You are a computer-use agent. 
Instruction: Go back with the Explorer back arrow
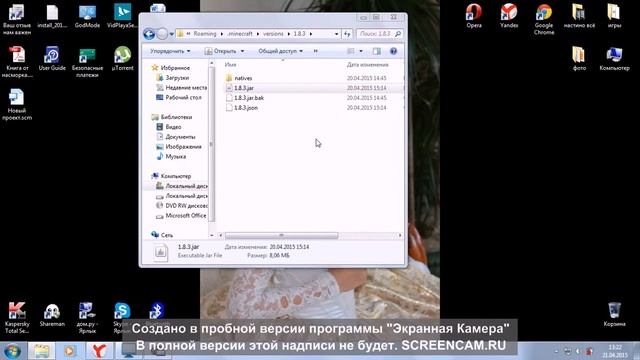149,34
